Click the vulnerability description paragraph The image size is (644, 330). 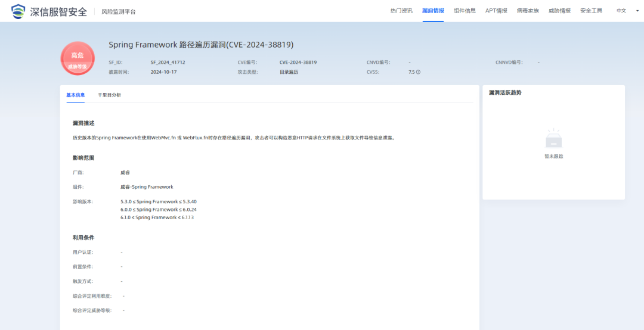[234, 138]
